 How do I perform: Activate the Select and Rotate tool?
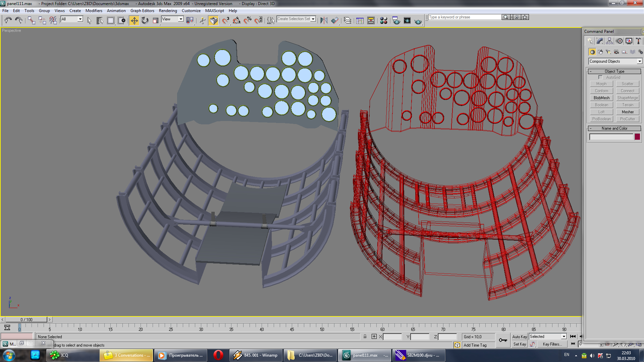click(x=145, y=21)
